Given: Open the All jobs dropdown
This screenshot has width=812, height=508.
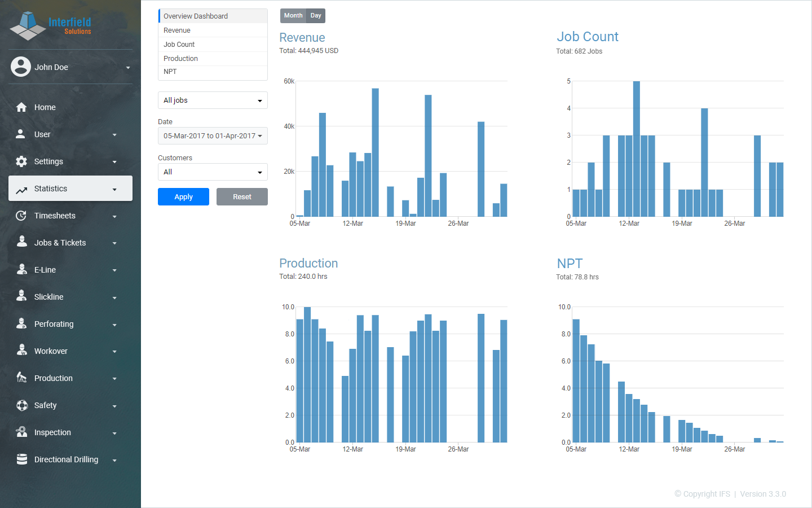Looking at the screenshot, I should point(213,100).
